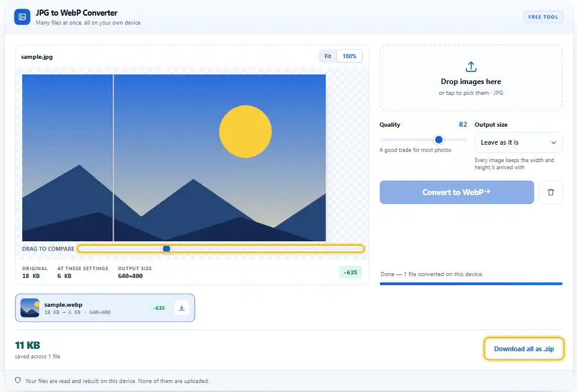
Task: Click the 'saved across 1 file' text
Action: pyautogui.click(x=37, y=357)
